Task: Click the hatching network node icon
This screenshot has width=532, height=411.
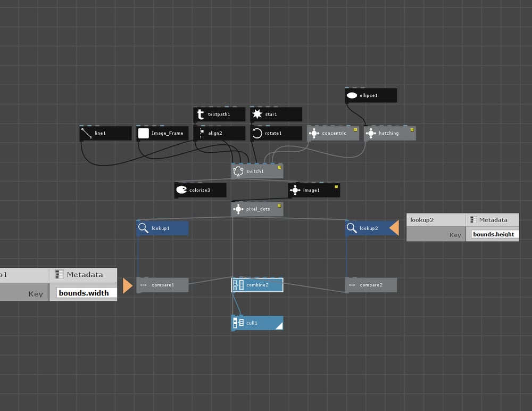Action: pyautogui.click(x=370, y=134)
